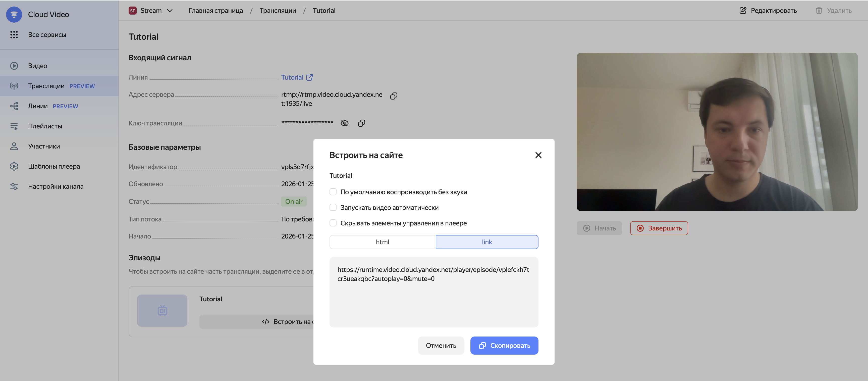Open Шаблоны плеера settings
This screenshot has height=381, width=868.
coord(53,166)
